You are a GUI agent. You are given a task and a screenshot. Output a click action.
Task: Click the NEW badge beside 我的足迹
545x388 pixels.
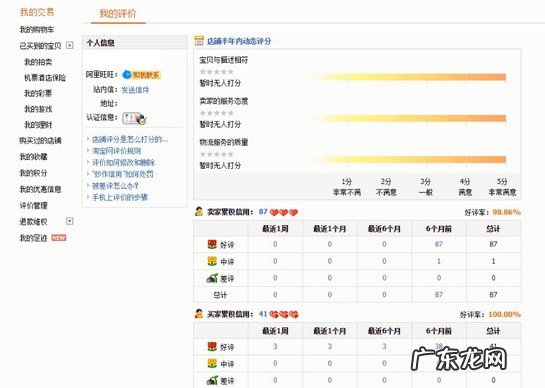point(59,238)
